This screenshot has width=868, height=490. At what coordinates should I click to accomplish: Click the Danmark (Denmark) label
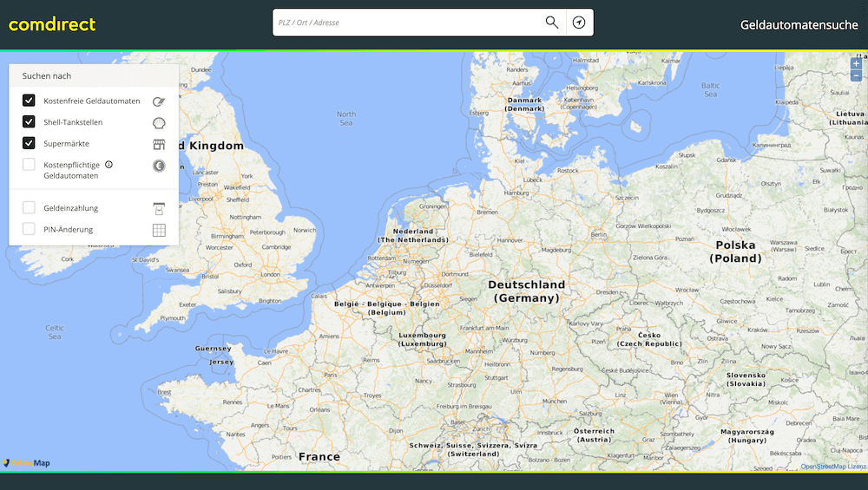[x=524, y=105]
